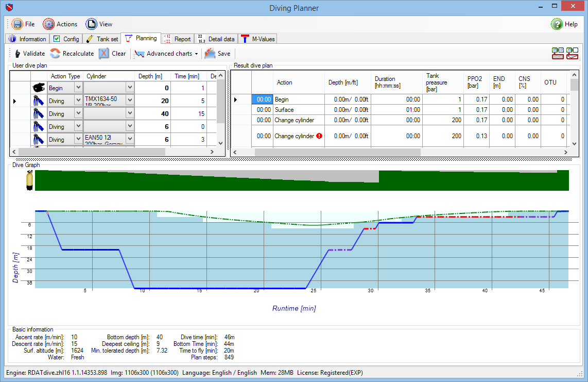Screen dimensions: 588x382
Task: Click the rightmost red layout icon in toolbar
Action: click(x=572, y=54)
